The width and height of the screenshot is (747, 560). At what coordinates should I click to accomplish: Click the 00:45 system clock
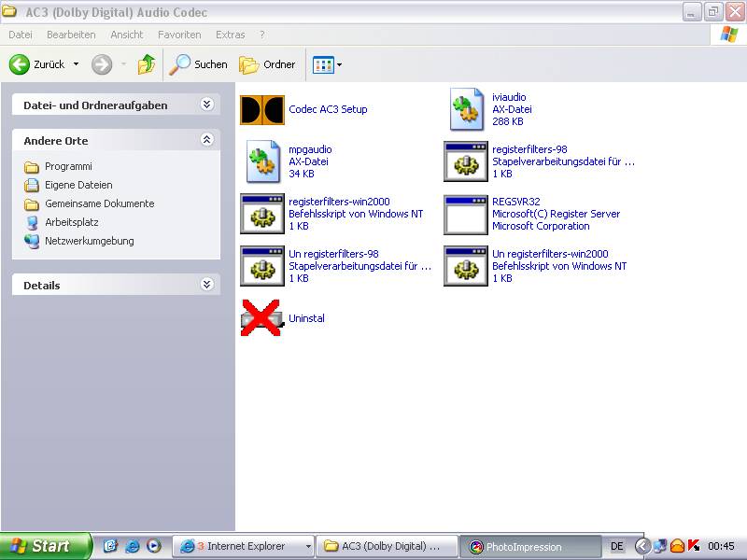(x=721, y=546)
